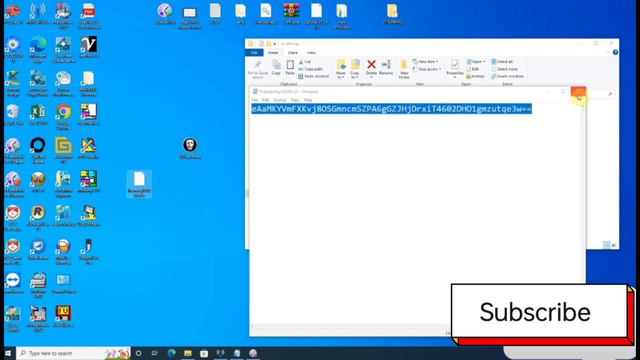
Task: Open the Move to dropdown
Action: tap(341, 69)
